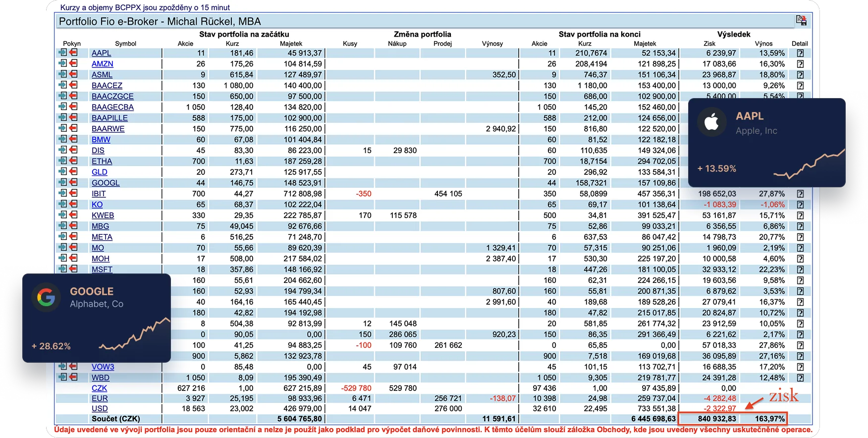Click the +13.59% figure on AAPL card
This screenshot has width=868, height=438.
716,168
